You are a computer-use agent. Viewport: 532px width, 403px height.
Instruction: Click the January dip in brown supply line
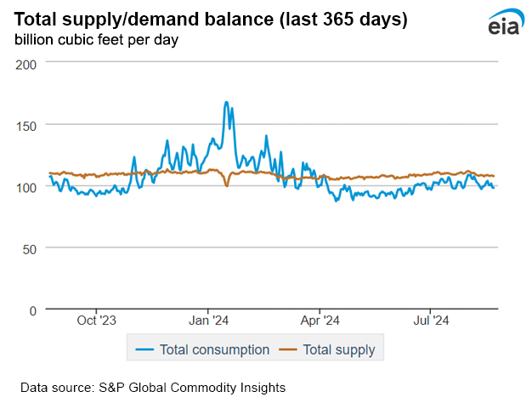(x=227, y=185)
